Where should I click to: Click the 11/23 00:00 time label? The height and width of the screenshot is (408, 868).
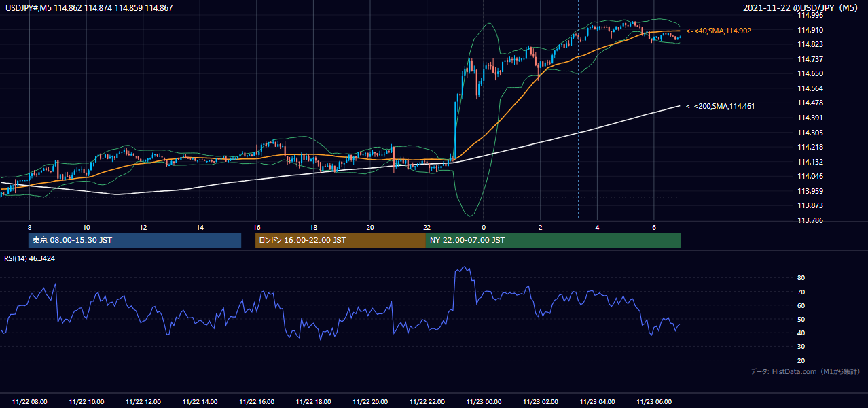point(484,402)
